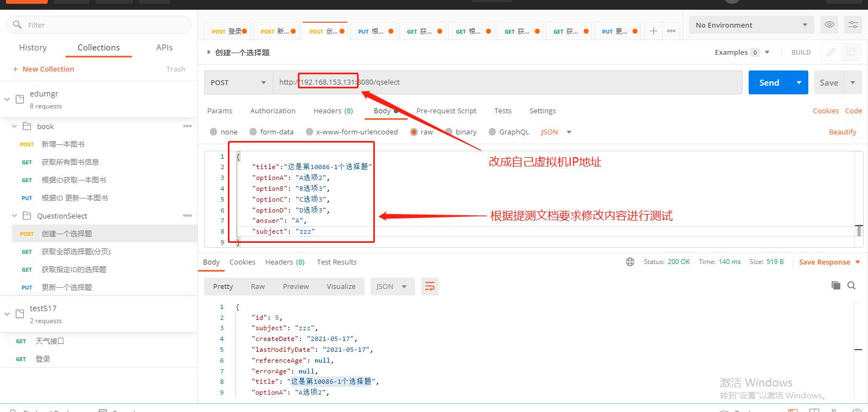
Task: Collapse the edumgr collection
Action: pos(7,99)
